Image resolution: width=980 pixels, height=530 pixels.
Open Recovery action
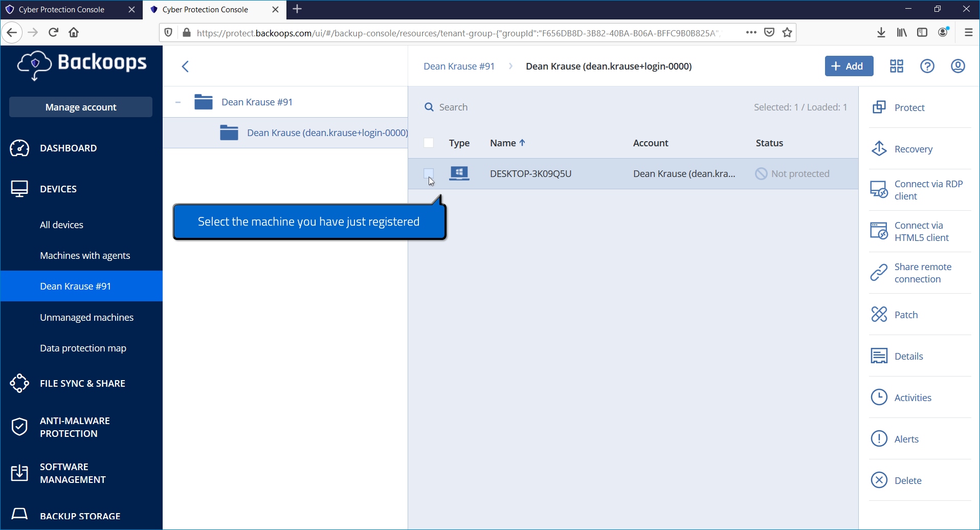(x=914, y=149)
